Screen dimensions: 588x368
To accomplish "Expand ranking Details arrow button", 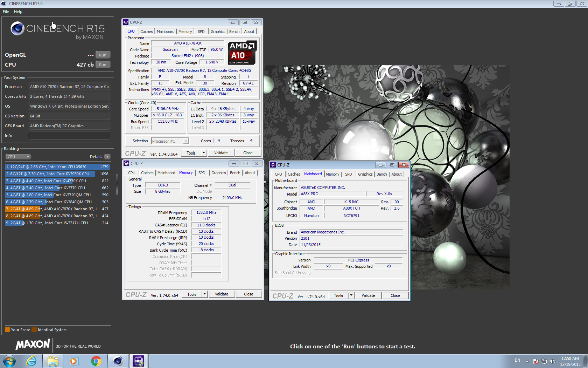I will coord(107,157).
